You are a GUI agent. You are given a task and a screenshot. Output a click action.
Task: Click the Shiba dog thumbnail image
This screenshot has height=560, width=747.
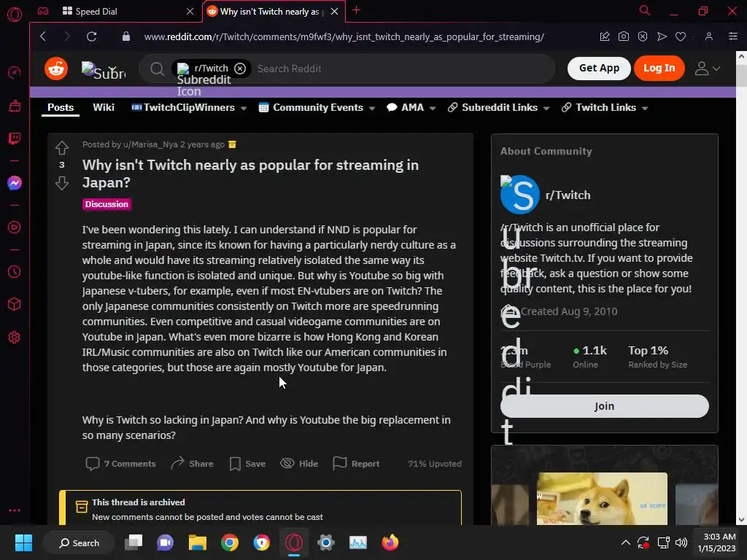pos(602,499)
